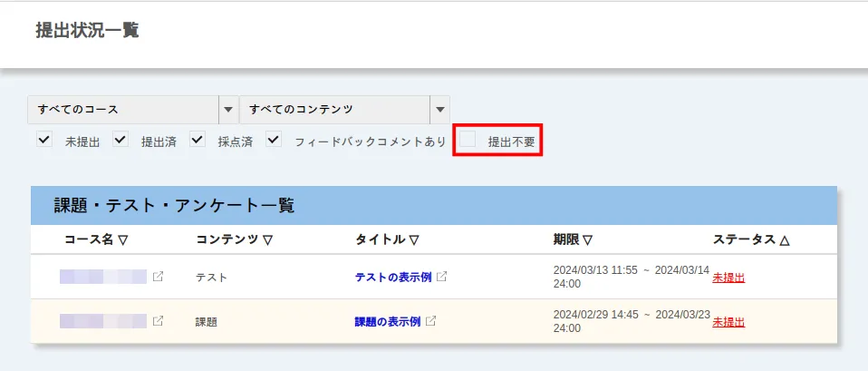Toggle the 採点済 checkbox
Screen dimensions: 868x371
[x=198, y=140]
